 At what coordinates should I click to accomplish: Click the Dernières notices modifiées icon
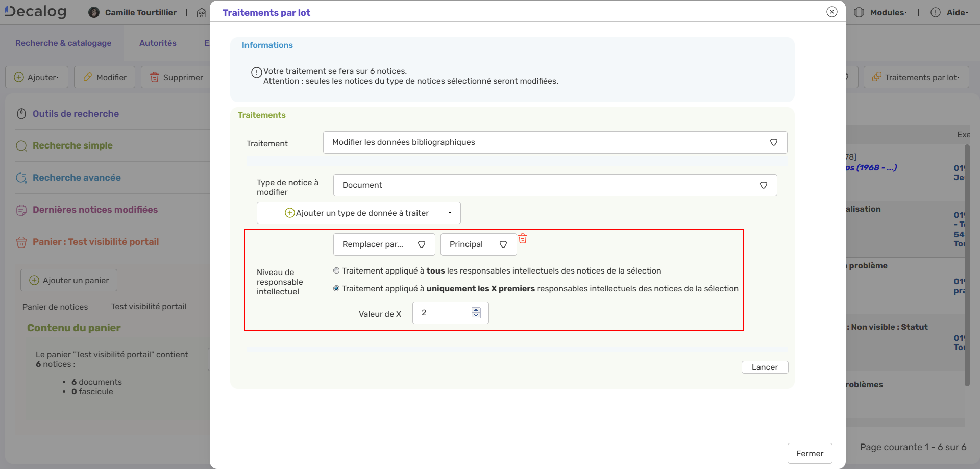coord(21,210)
